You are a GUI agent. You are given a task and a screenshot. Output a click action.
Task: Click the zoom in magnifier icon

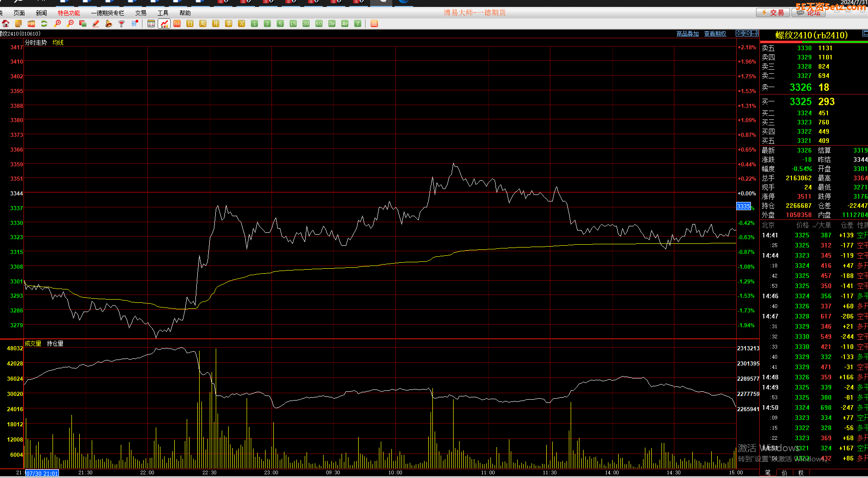tap(57, 24)
